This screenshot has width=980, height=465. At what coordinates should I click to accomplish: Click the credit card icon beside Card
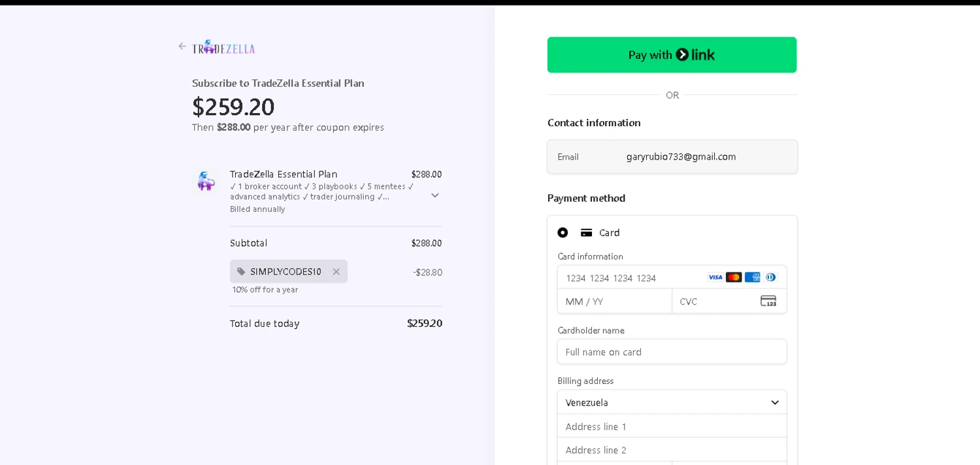pyautogui.click(x=586, y=233)
